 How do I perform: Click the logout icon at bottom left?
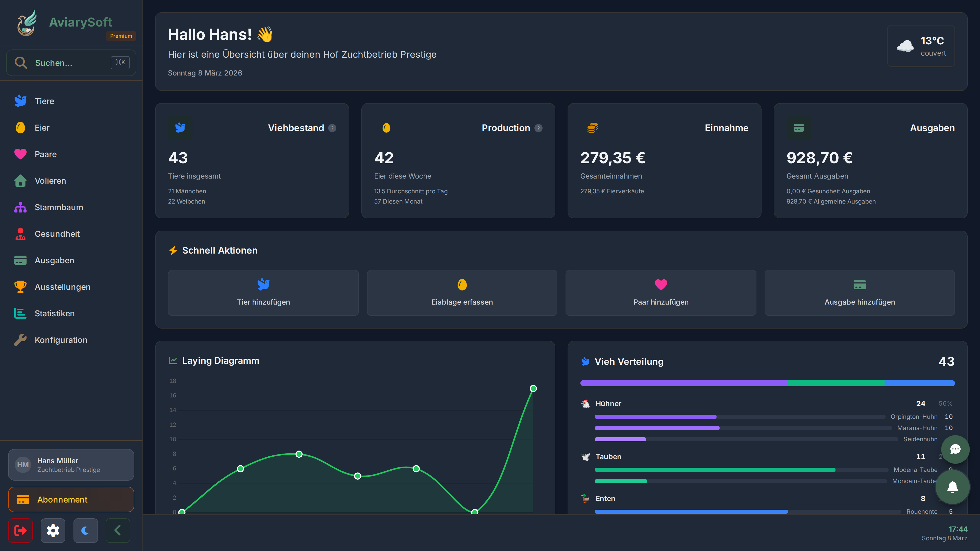[x=20, y=531]
